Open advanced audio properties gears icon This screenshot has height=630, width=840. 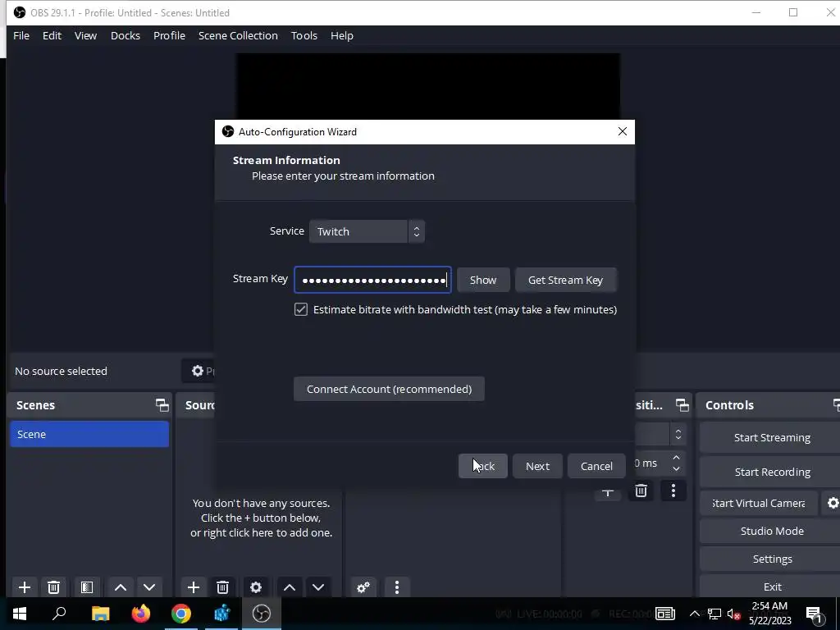click(363, 587)
